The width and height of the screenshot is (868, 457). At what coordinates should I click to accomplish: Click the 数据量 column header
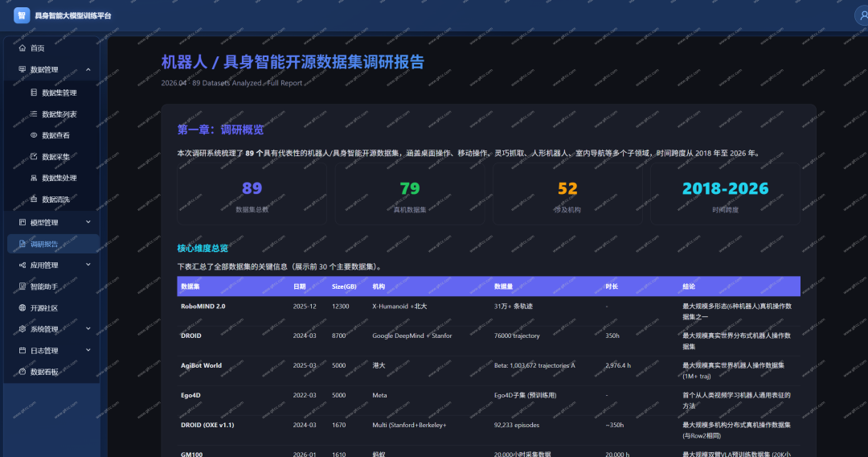click(x=504, y=286)
